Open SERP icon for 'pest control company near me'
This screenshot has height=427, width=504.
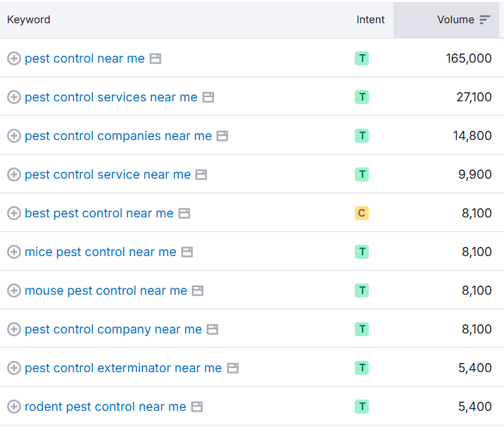(x=213, y=330)
